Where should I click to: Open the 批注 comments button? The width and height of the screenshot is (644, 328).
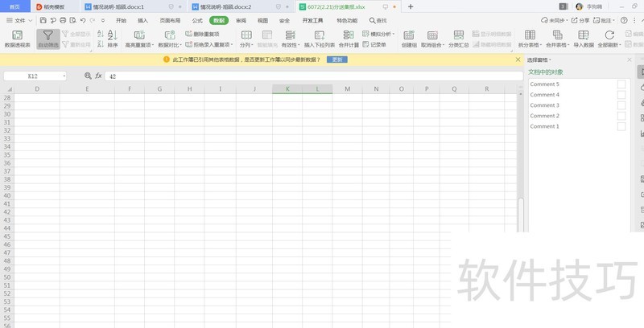(x=605, y=20)
